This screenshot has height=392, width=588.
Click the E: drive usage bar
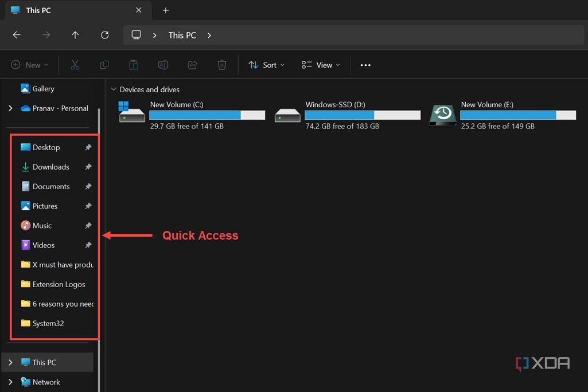click(518, 115)
